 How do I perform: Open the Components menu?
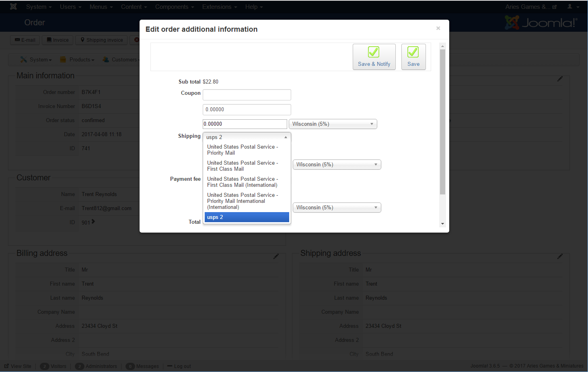(175, 7)
